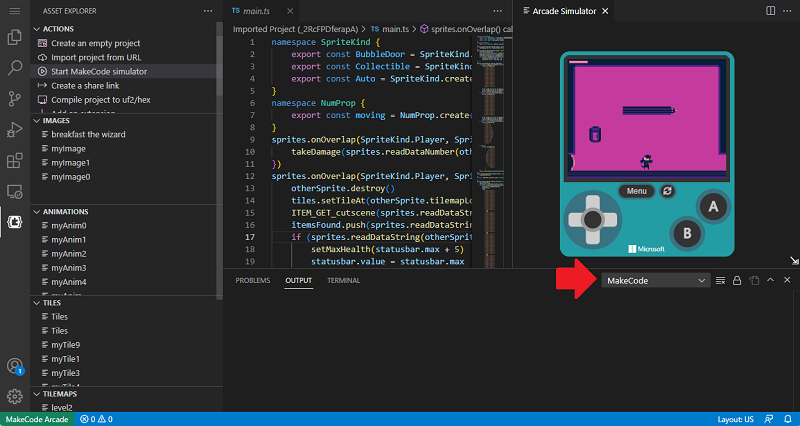Viewport: 800px width, 426px height.
Task: Open editor more actions ellipsis
Action: [497, 11]
